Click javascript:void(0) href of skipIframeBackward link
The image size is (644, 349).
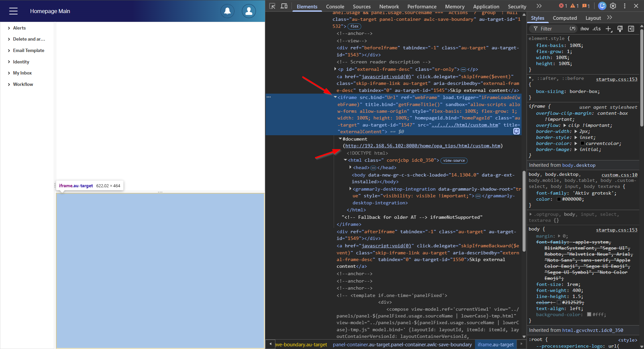coord(386,246)
